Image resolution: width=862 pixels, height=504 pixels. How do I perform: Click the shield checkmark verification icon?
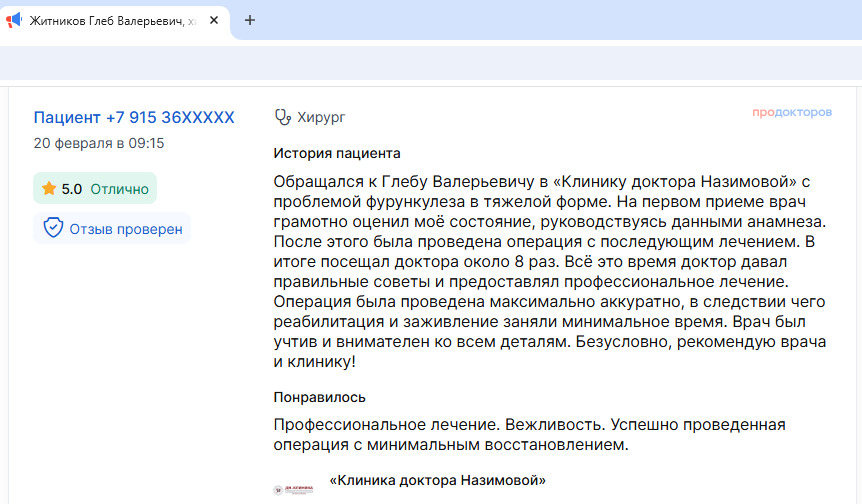coord(53,229)
